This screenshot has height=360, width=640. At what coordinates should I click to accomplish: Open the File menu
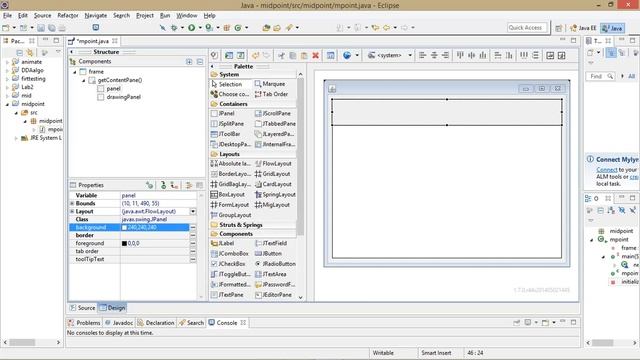click(x=7, y=16)
